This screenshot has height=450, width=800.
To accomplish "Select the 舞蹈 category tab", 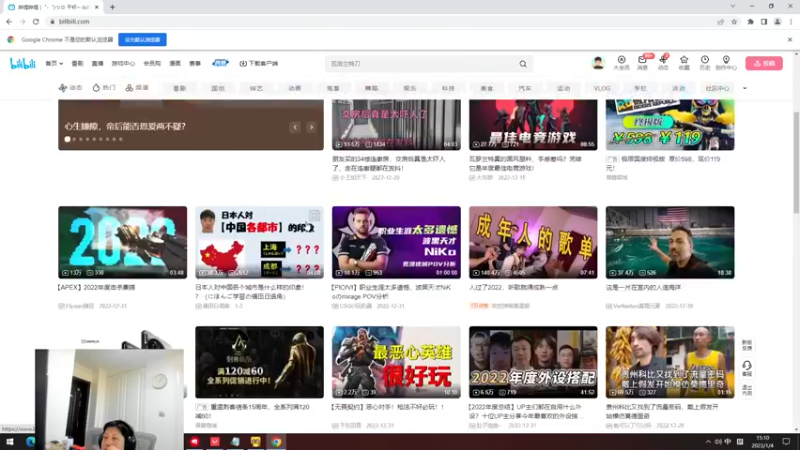I will coord(371,88).
